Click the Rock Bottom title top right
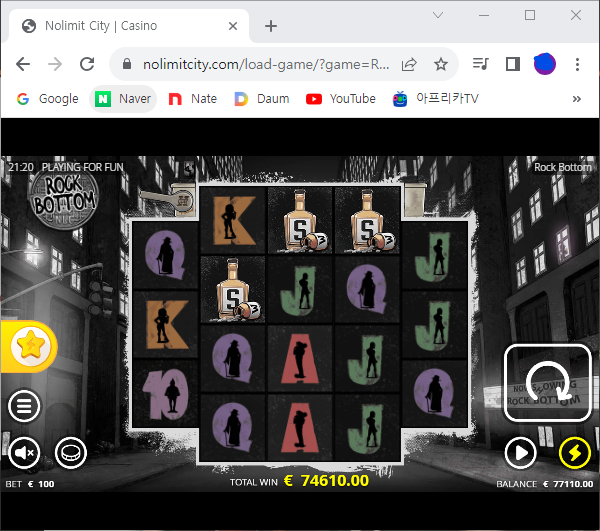 pos(562,167)
